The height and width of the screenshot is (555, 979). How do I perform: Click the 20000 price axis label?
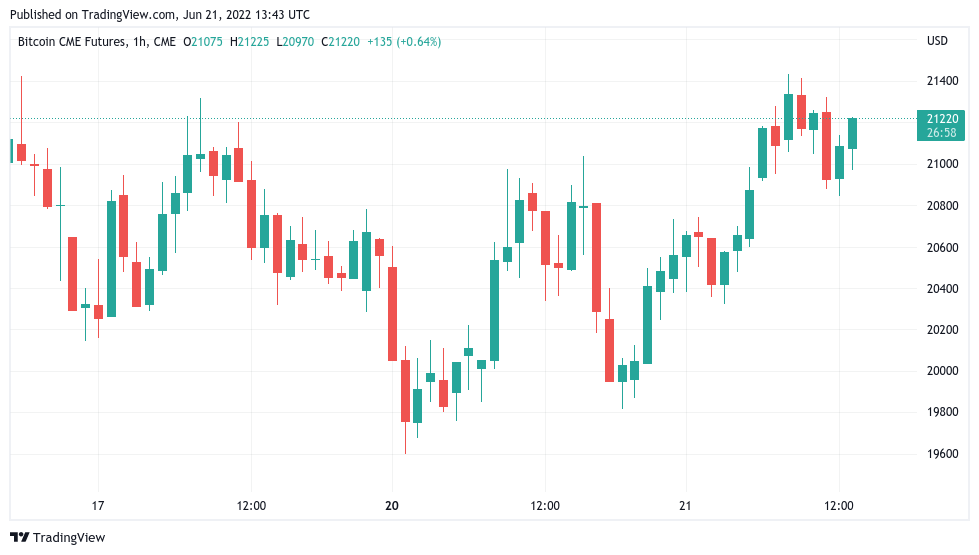(x=941, y=371)
